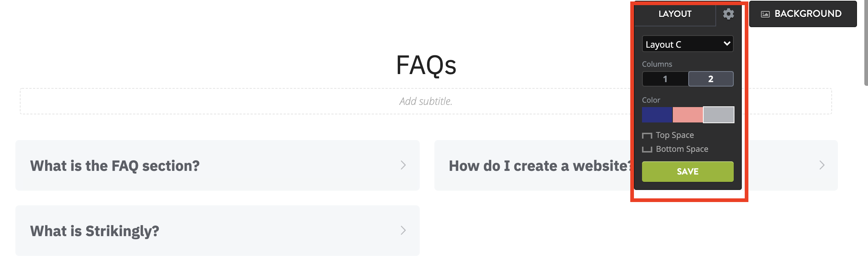The image size is (868, 264).
Task: Expand 'What is the FAQ section?' question
Action: click(217, 165)
